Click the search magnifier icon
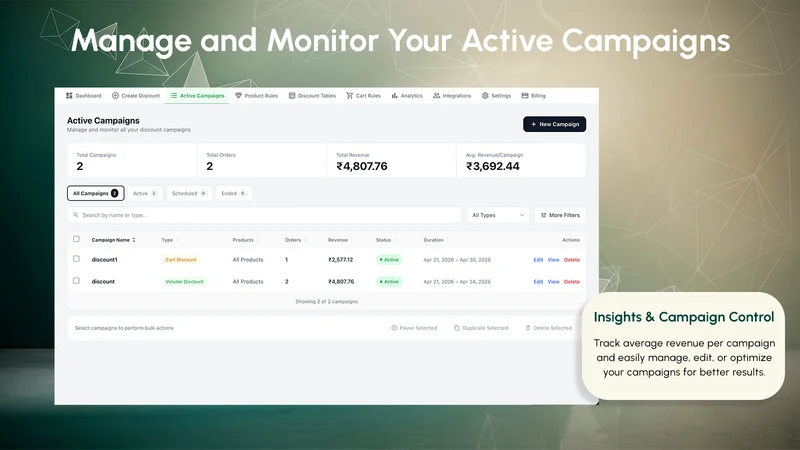 76,215
